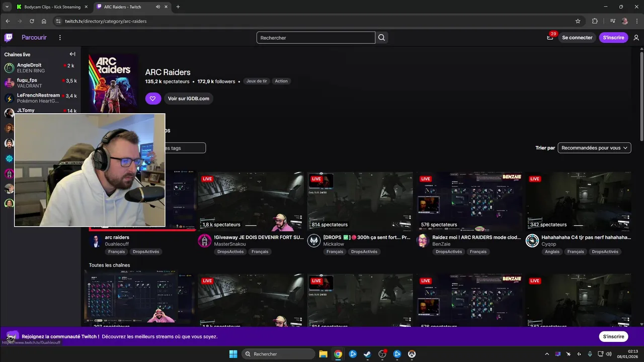Click the magnifier search button in Twitch header

tap(381, 38)
